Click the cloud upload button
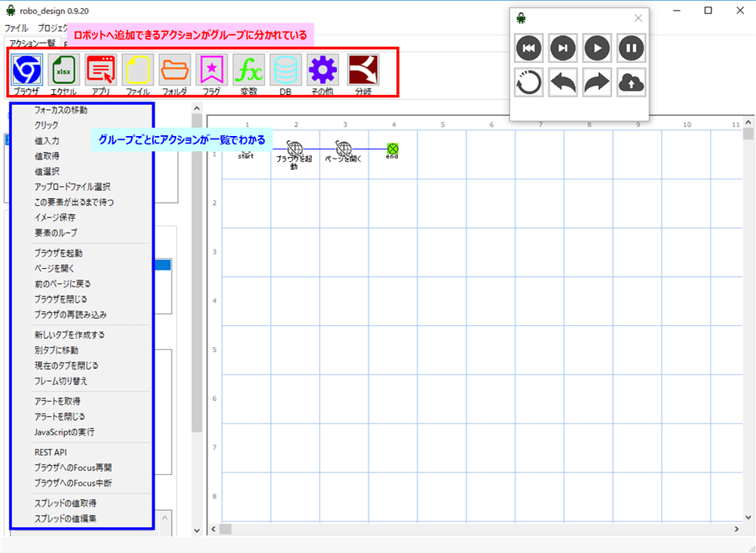The height and width of the screenshot is (553, 756). [x=631, y=83]
